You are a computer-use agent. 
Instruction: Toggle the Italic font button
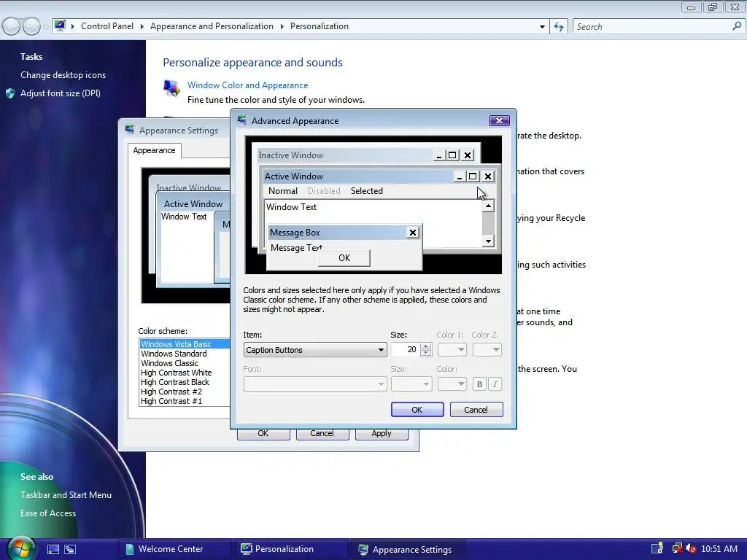tap(495, 384)
